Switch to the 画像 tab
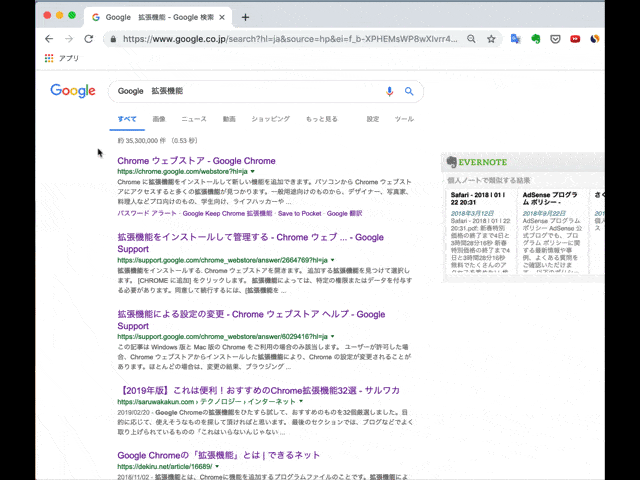 [159, 119]
